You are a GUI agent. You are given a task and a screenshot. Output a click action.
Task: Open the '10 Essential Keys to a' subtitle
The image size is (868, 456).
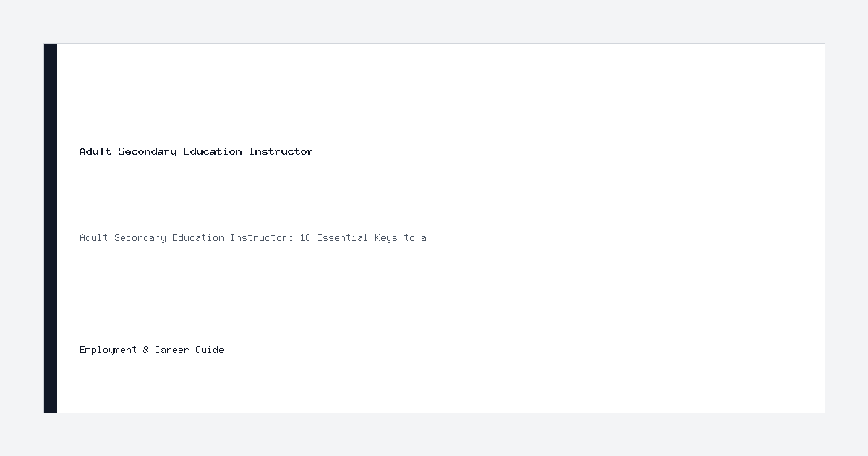pyautogui.click(x=253, y=237)
